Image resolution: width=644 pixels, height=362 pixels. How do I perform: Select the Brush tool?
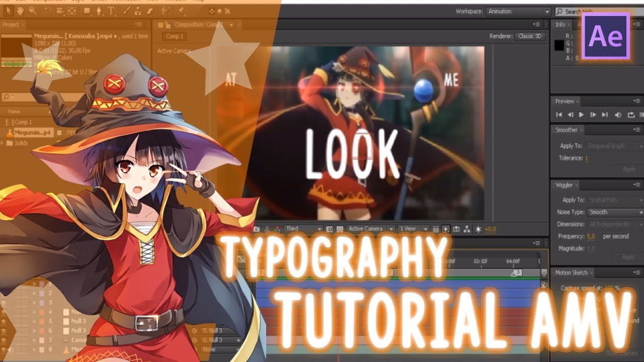(x=128, y=11)
